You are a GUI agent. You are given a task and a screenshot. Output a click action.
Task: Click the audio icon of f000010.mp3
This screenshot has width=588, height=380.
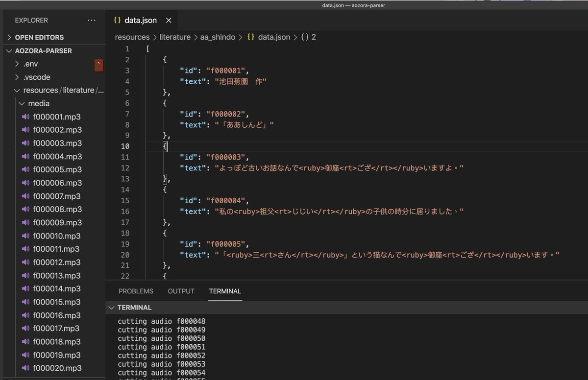[x=25, y=236]
